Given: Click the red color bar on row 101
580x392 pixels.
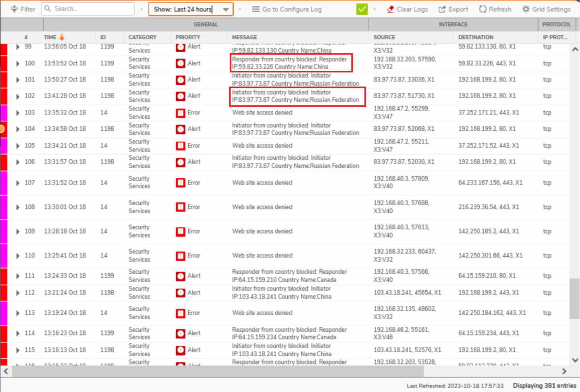Looking at the screenshot, I should click(x=3, y=80).
